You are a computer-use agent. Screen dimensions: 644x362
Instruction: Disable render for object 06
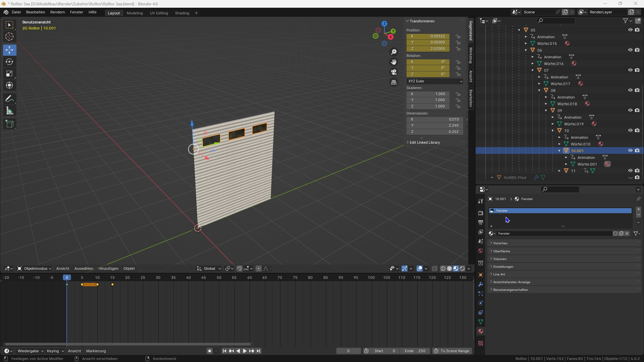tap(637, 50)
